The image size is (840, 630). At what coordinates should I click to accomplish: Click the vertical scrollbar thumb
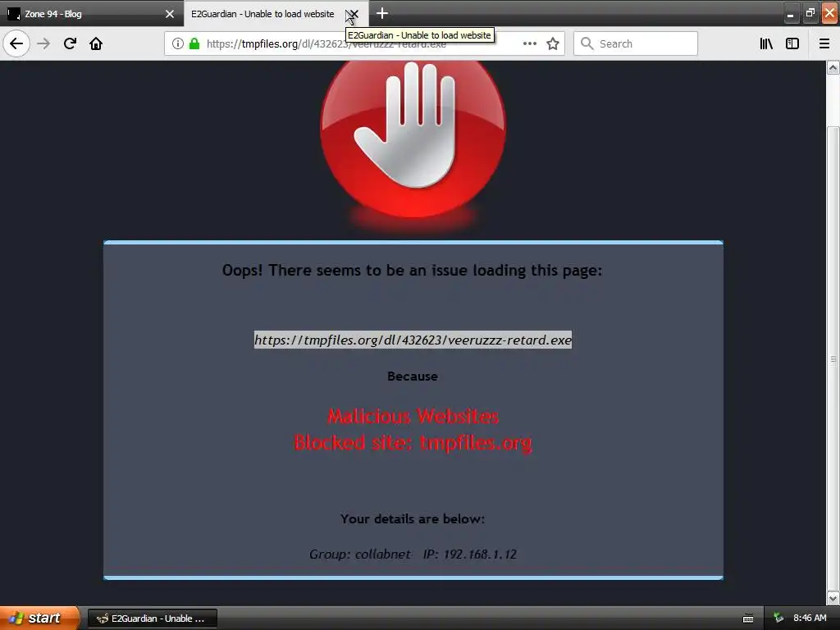point(833,358)
